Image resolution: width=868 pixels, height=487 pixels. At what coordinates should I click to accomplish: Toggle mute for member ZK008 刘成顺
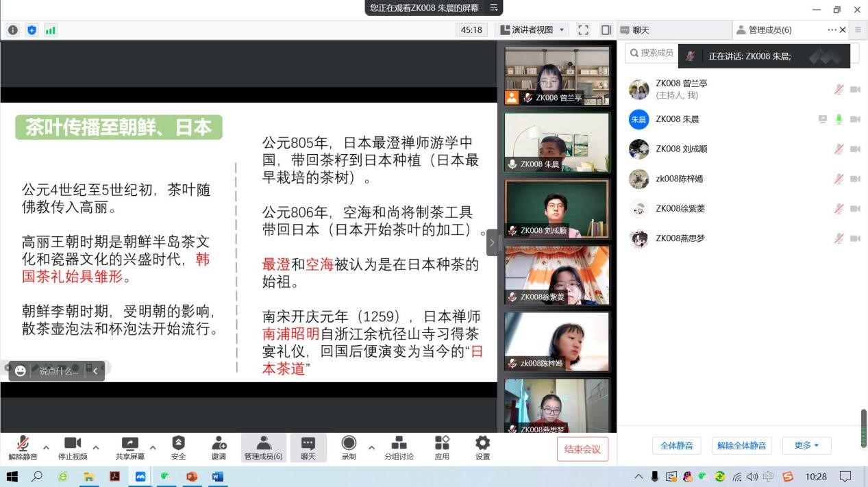839,149
